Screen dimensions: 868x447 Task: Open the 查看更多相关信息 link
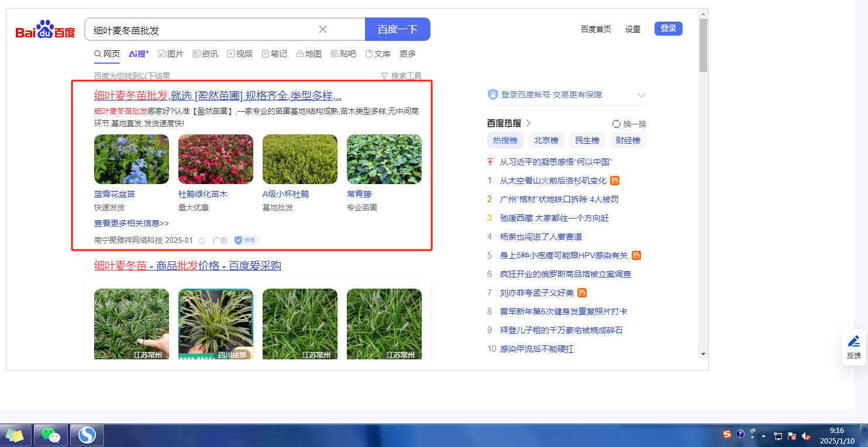(132, 223)
